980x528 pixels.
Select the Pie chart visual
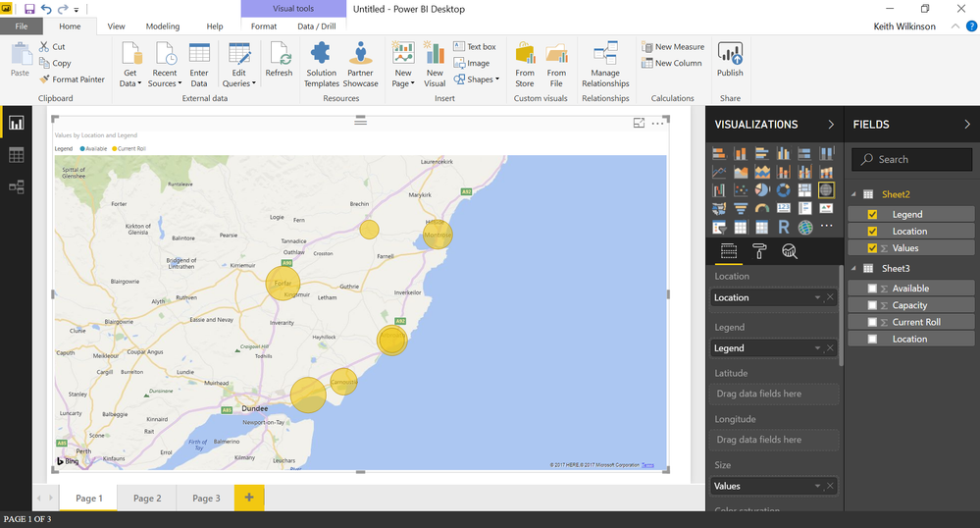(x=762, y=190)
